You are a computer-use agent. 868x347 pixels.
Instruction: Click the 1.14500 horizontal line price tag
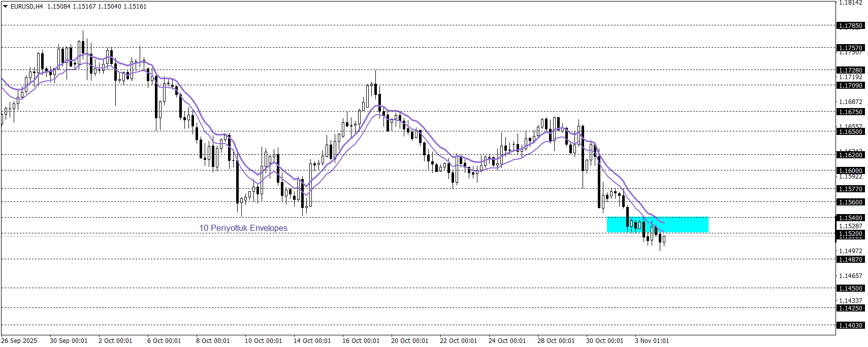click(850, 288)
